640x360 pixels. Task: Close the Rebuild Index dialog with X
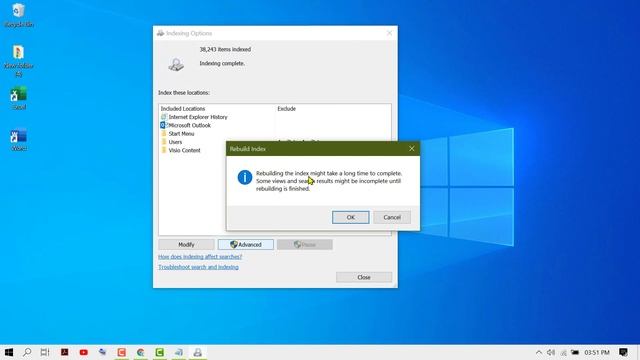coord(411,149)
